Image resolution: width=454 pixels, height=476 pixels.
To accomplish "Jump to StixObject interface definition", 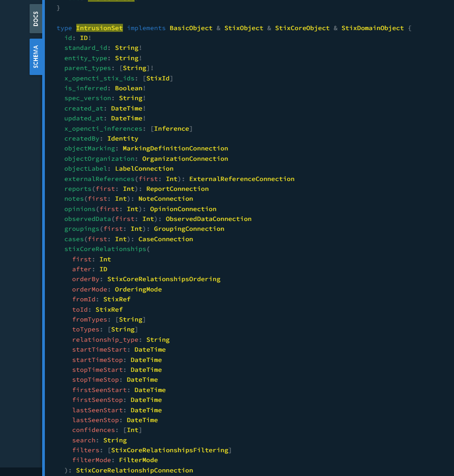I will [244, 28].
